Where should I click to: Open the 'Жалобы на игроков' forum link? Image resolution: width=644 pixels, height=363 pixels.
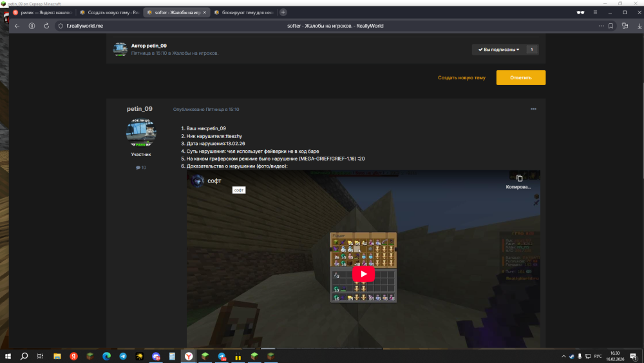[x=194, y=53]
